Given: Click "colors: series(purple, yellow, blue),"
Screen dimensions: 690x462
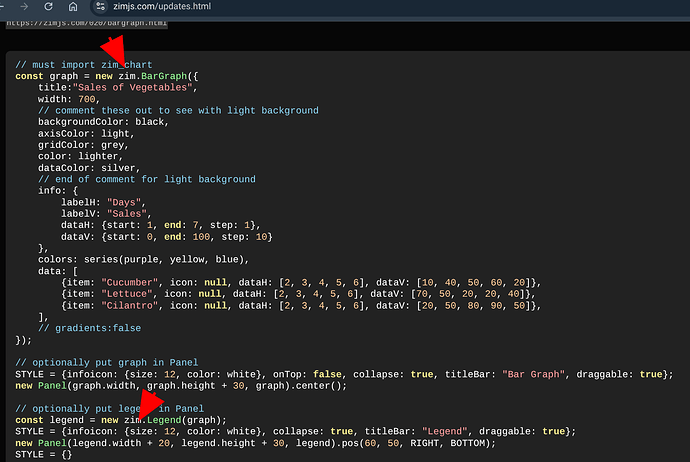Looking at the screenshot, I should click(x=143, y=260).
